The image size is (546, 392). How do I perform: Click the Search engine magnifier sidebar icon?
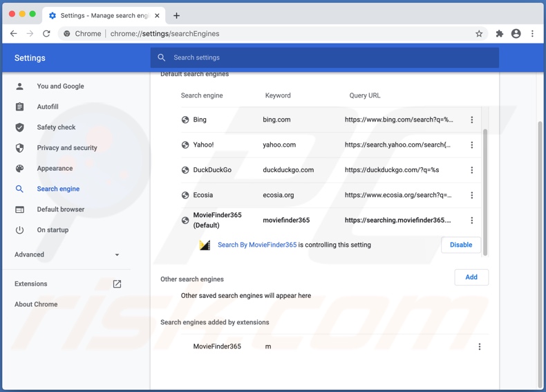[19, 189]
